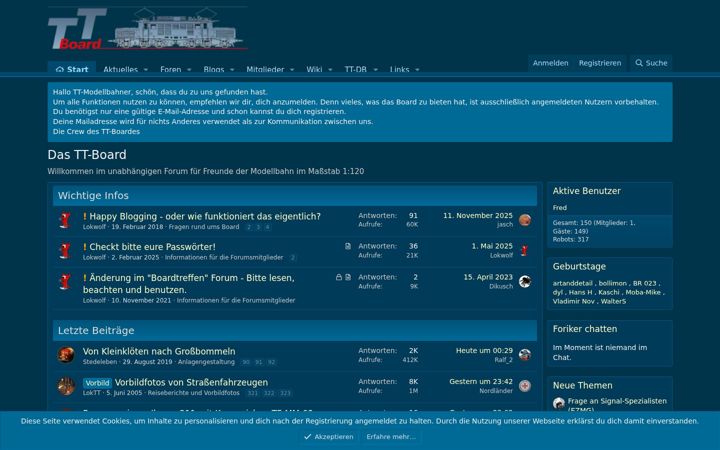Open the Foren menu item
This screenshot has width=720, height=450.
[x=170, y=69]
